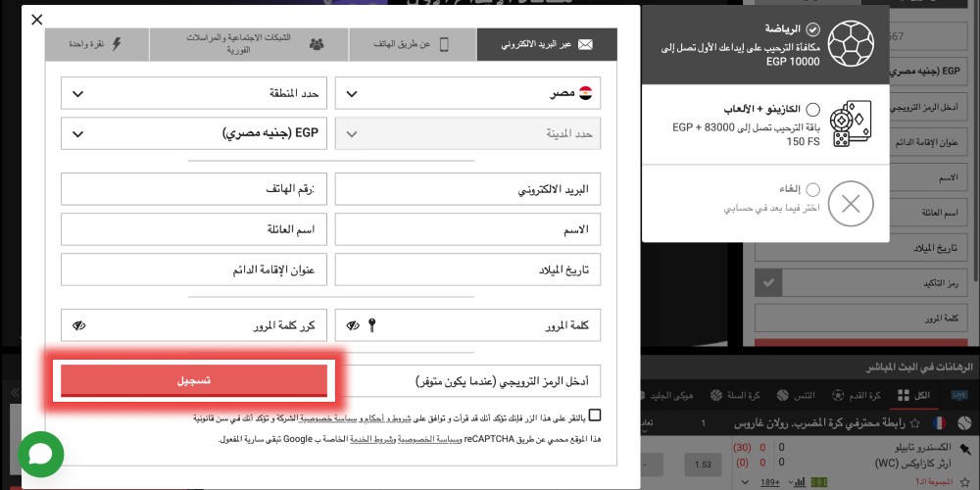The width and height of the screenshot is (980, 490).
Task: Click الرهانات في البث المباشر heading
Action: click(x=919, y=367)
